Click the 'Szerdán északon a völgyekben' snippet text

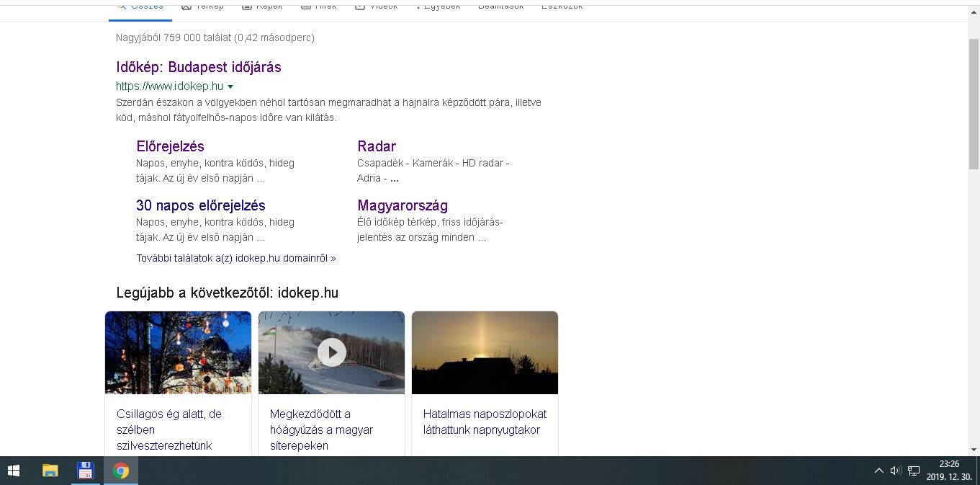pyautogui.click(x=328, y=110)
